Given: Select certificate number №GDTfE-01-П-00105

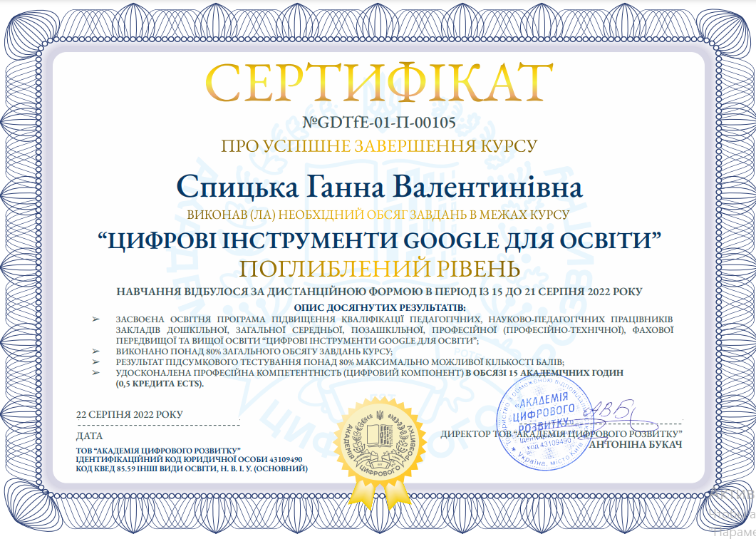Looking at the screenshot, I should pyautogui.click(x=379, y=123).
